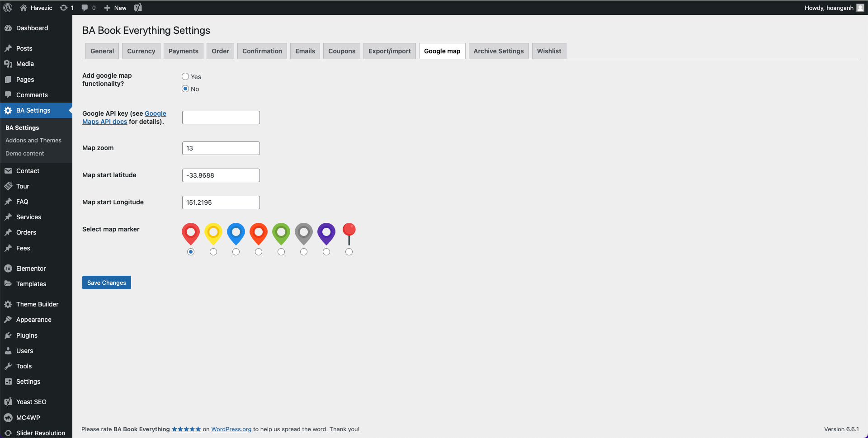
Task: Click the Google API key input field
Action: click(x=221, y=118)
